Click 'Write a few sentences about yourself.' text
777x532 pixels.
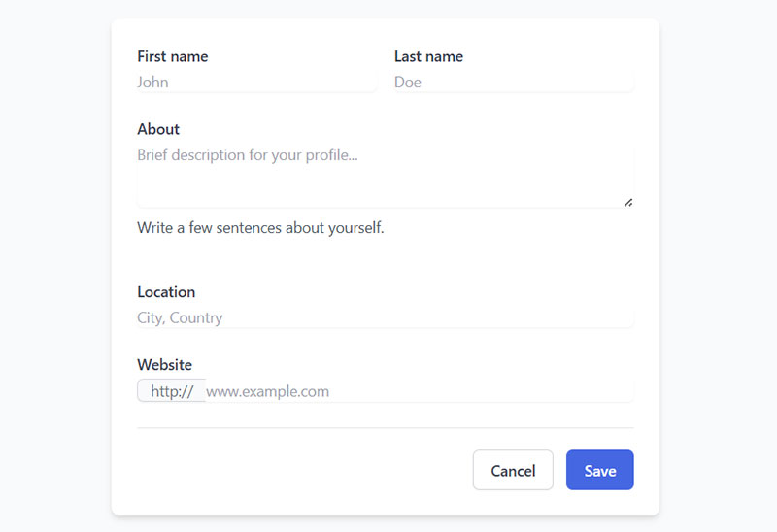point(260,228)
